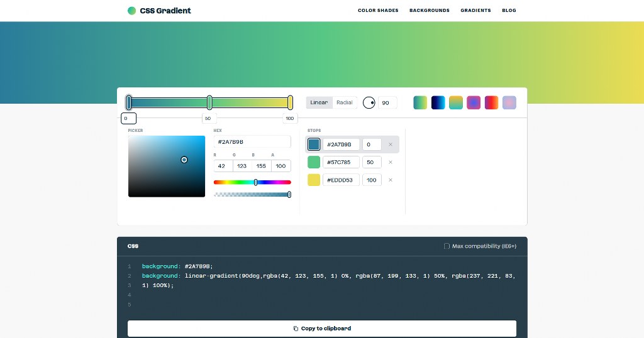644x338 pixels.
Task: Select the blue #2A7B9B stop swatch
Action: [314, 144]
